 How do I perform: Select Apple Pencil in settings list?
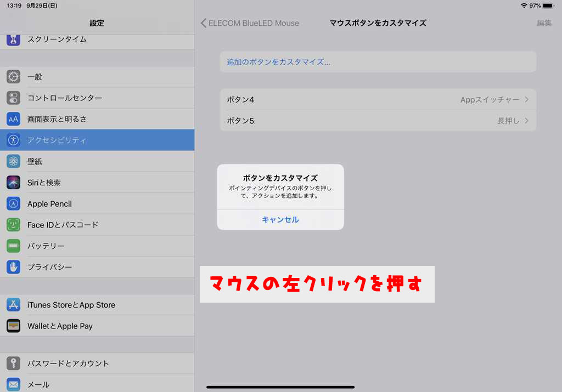(97, 204)
